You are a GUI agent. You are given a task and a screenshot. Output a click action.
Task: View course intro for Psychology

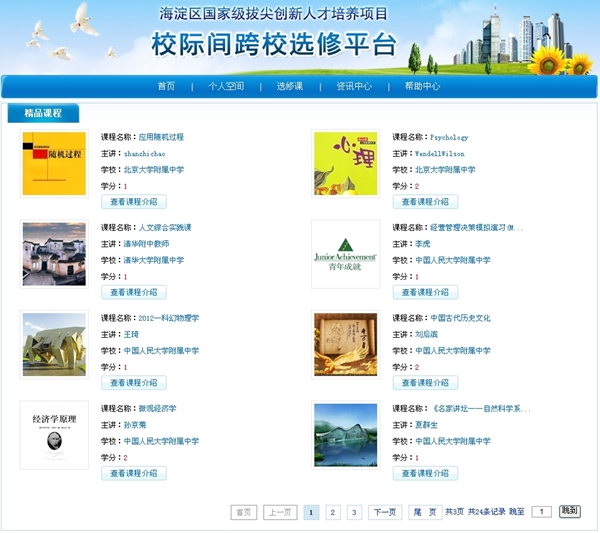(425, 202)
